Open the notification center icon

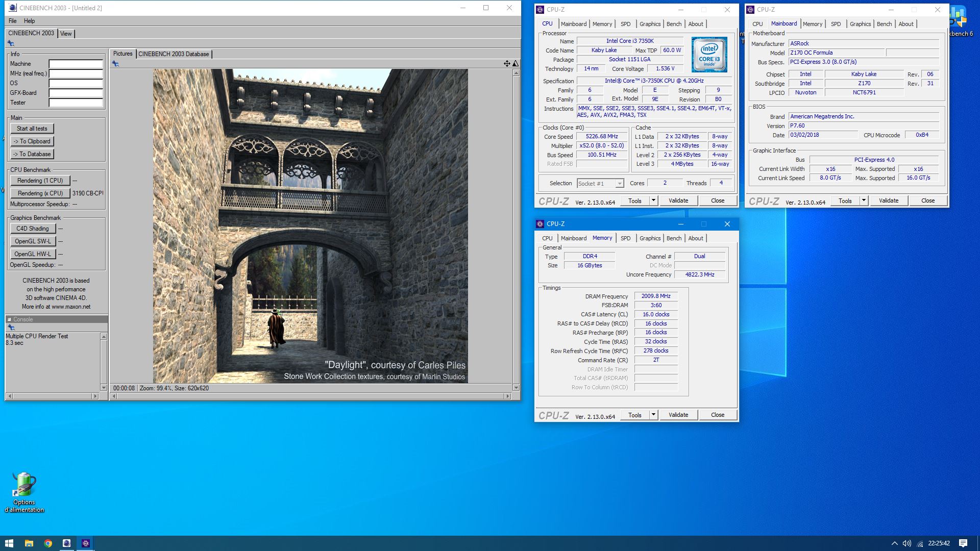click(x=963, y=543)
